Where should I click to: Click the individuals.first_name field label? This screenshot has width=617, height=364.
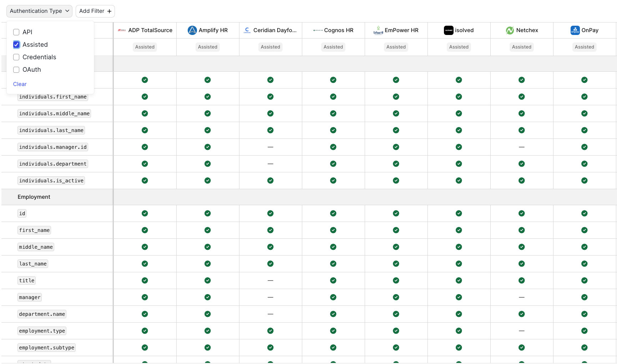pos(53,97)
